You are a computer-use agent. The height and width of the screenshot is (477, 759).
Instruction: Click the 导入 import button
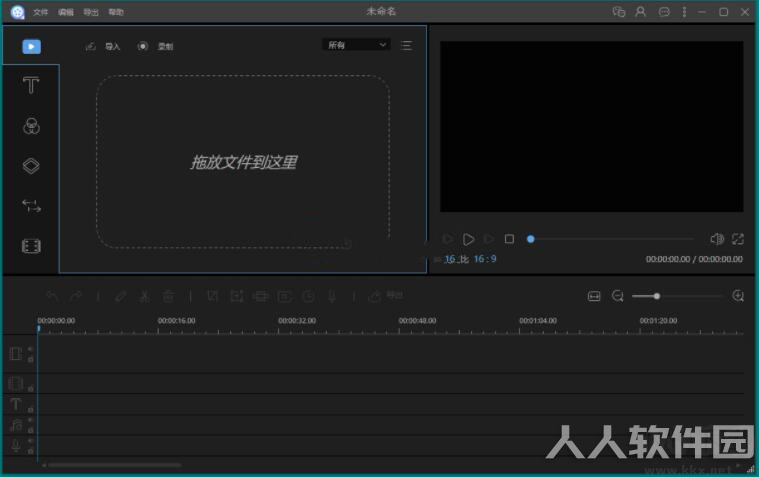(x=103, y=46)
